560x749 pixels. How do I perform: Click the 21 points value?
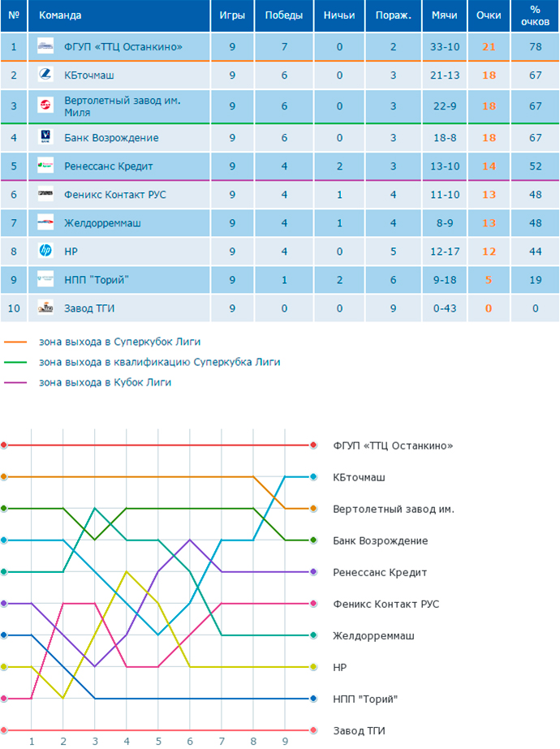(x=489, y=47)
